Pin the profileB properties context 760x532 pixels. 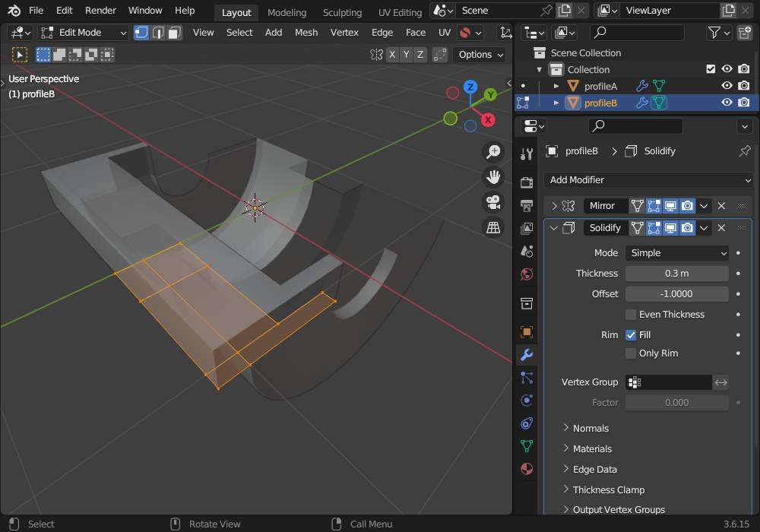(x=745, y=151)
